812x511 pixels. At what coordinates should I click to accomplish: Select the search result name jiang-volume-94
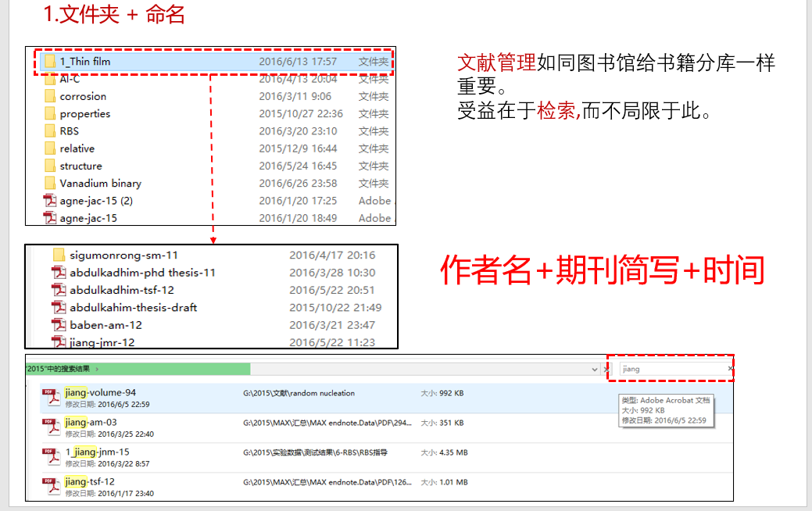coord(101,392)
